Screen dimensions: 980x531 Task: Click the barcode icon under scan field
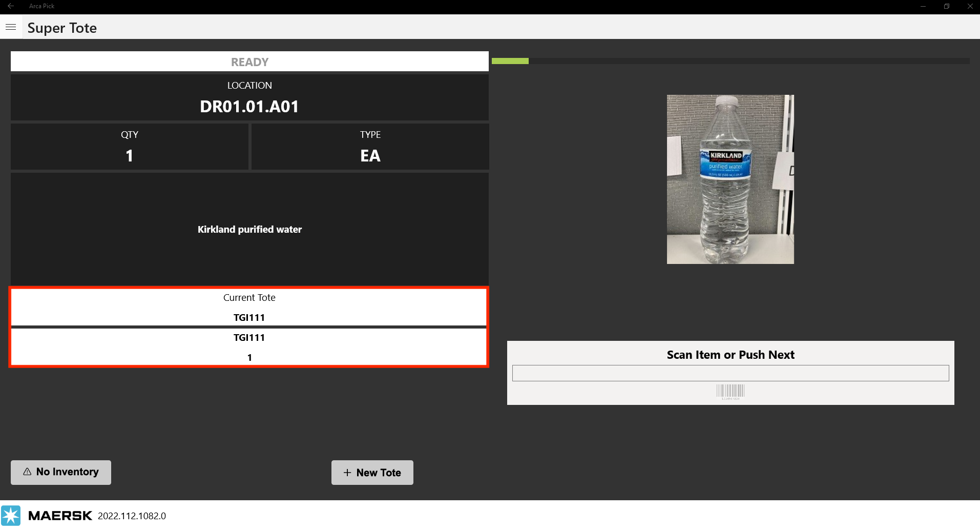click(x=730, y=392)
